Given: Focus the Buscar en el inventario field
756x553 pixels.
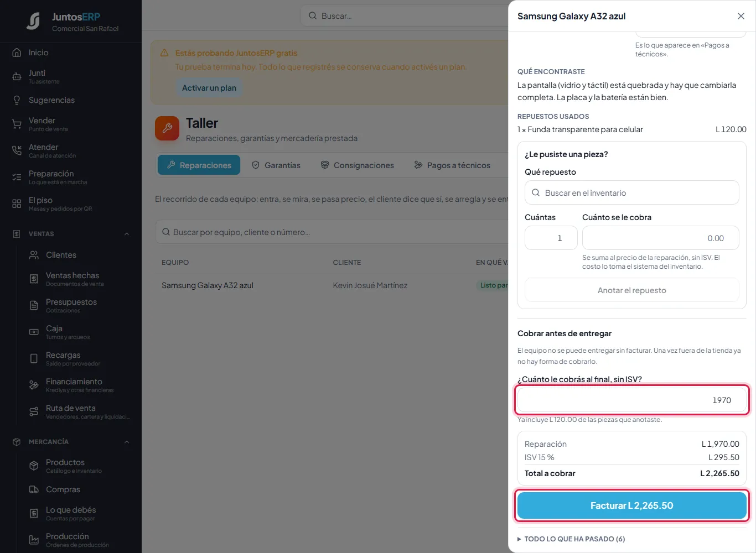Looking at the screenshot, I should pyautogui.click(x=632, y=192).
